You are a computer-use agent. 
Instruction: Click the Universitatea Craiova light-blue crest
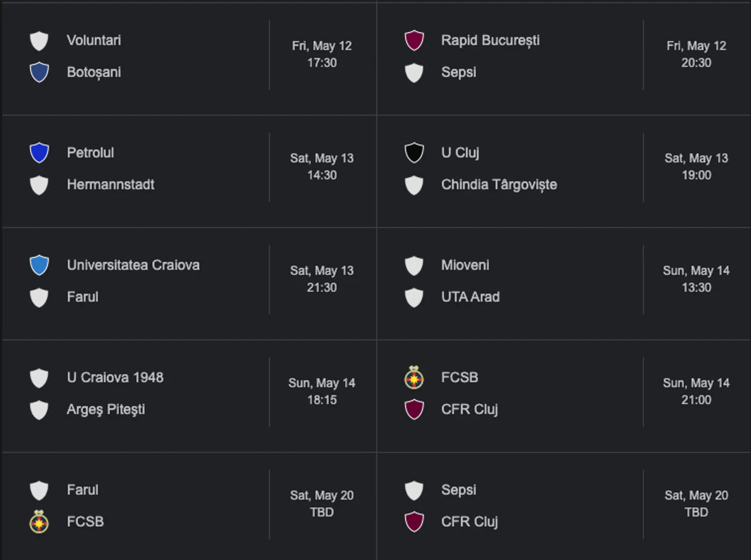coord(39,265)
